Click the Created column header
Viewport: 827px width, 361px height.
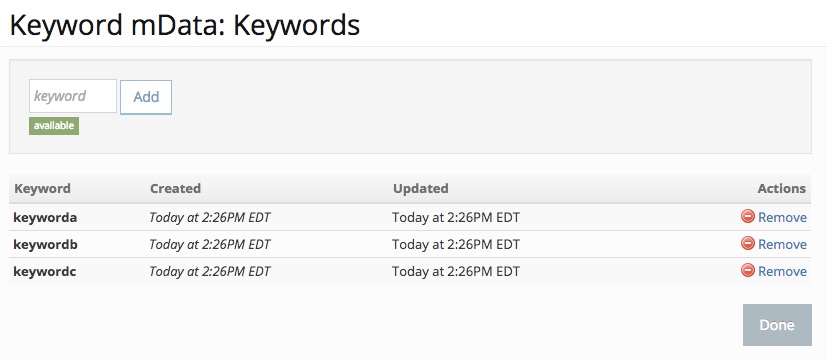(x=175, y=188)
